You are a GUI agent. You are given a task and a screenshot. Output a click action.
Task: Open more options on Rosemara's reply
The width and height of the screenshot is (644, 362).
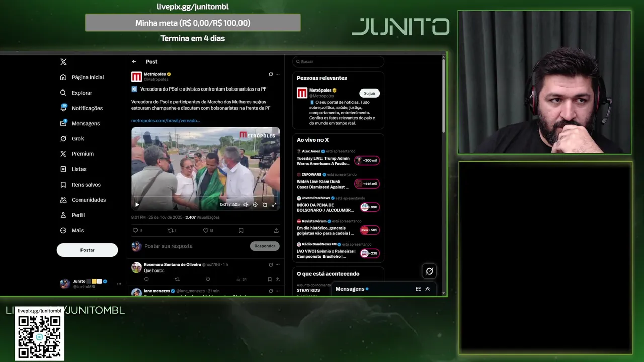(x=277, y=265)
